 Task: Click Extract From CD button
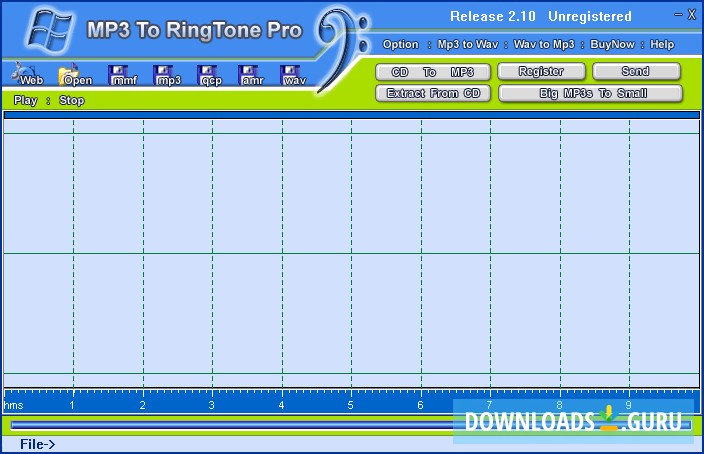tap(433, 93)
